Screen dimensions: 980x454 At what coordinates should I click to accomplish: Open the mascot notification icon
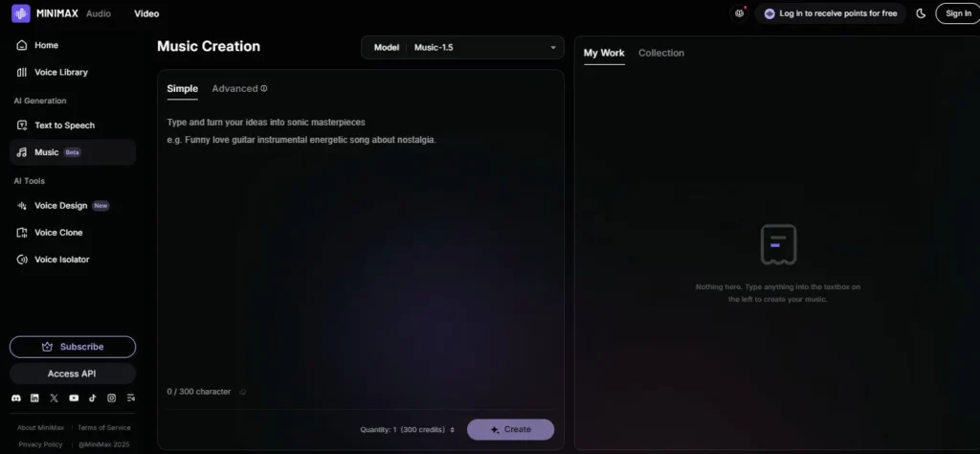click(x=740, y=13)
